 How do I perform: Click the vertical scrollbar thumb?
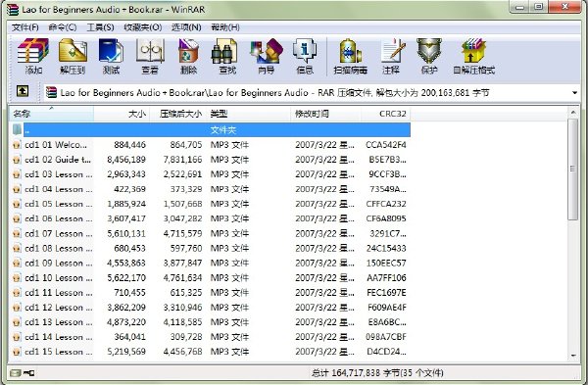tap(573, 169)
